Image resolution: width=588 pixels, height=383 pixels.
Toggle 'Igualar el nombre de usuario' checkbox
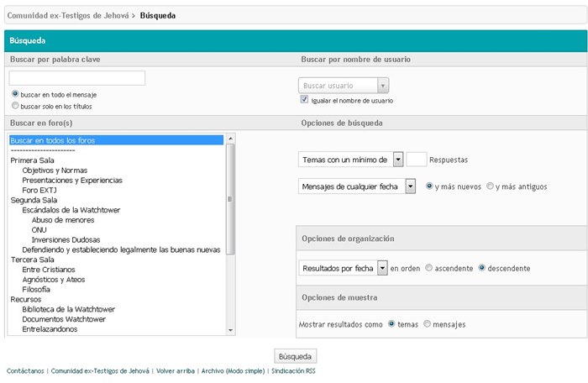tap(305, 100)
